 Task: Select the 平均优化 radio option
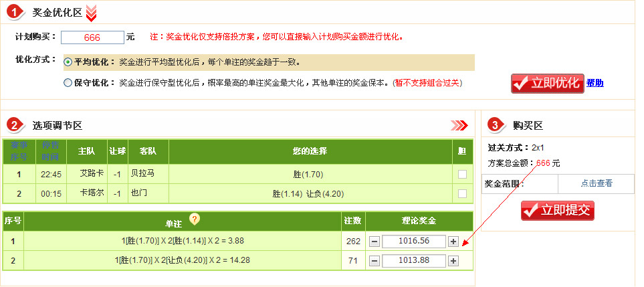(x=68, y=62)
